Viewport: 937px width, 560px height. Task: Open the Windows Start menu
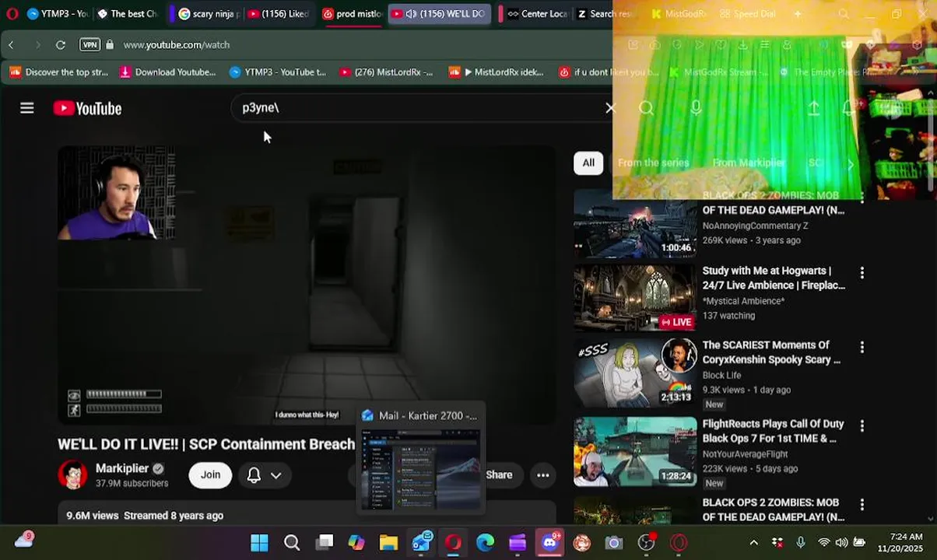pyautogui.click(x=259, y=543)
